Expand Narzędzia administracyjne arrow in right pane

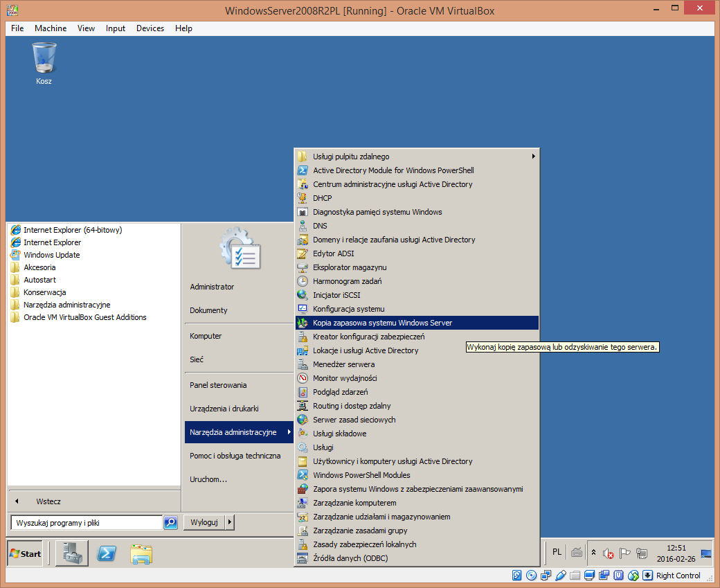click(289, 431)
